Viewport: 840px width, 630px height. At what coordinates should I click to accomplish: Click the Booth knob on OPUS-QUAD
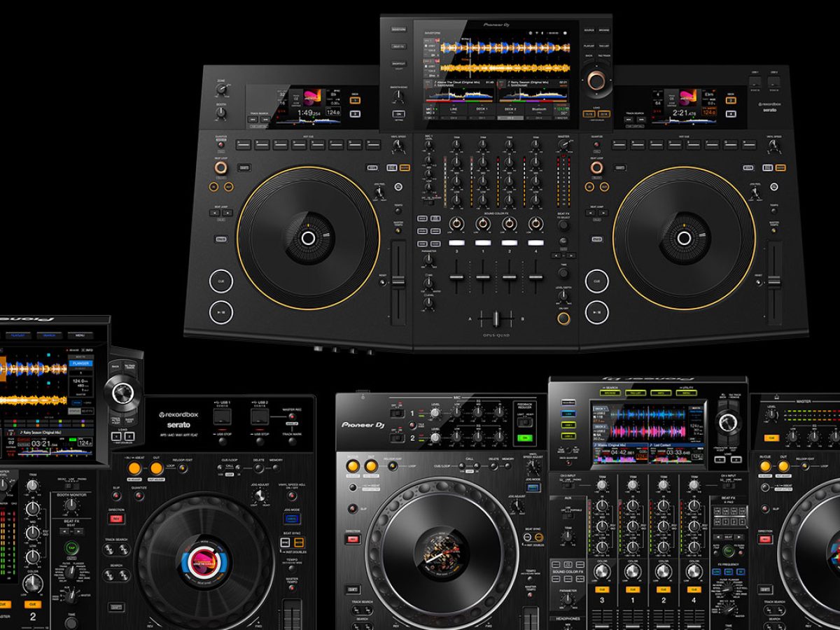click(x=222, y=113)
